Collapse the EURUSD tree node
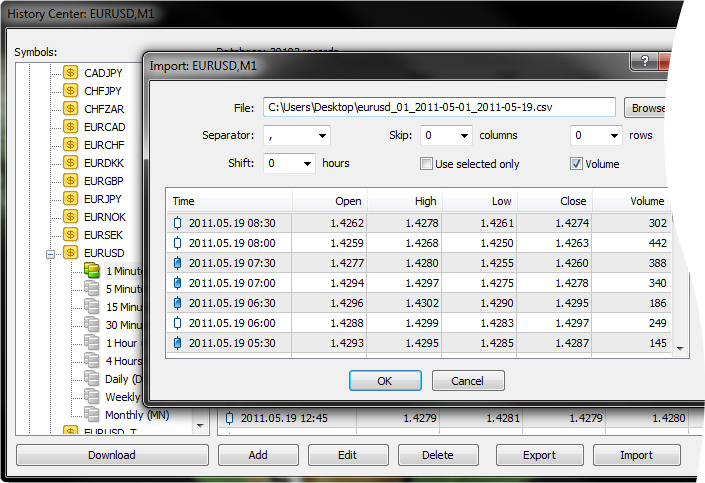 coord(51,254)
